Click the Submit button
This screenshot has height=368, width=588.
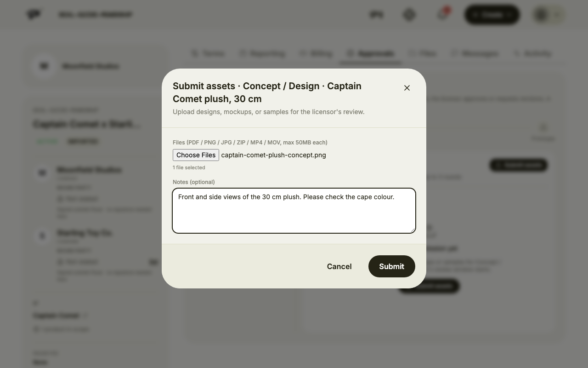point(391,266)
